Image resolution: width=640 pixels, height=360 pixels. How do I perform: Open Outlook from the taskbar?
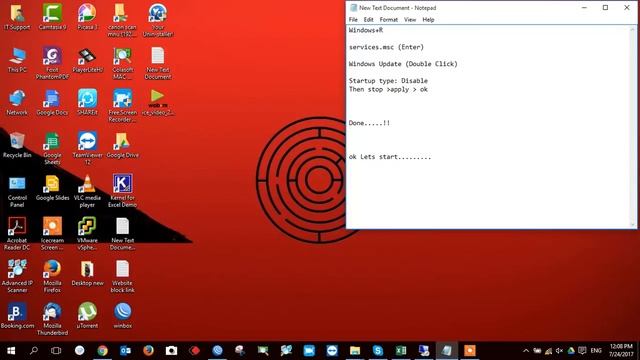click(125, 351)
